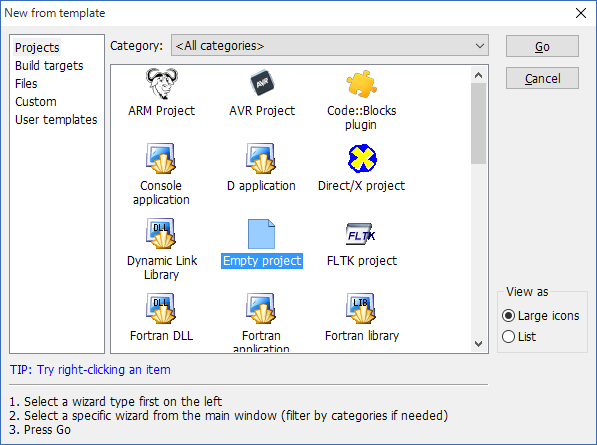
Task: Click the highlighted 'Empty project' label
Action: click(x=262, y=261)
